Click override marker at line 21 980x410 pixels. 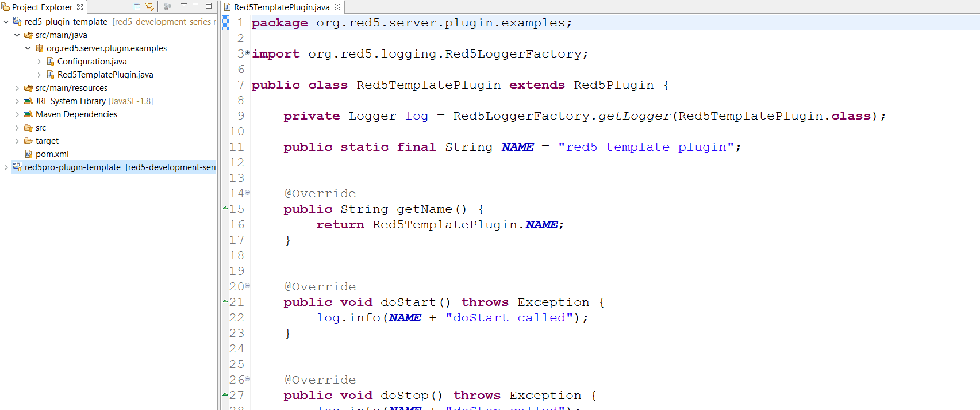pyautogui.click(x=225, y=301)
